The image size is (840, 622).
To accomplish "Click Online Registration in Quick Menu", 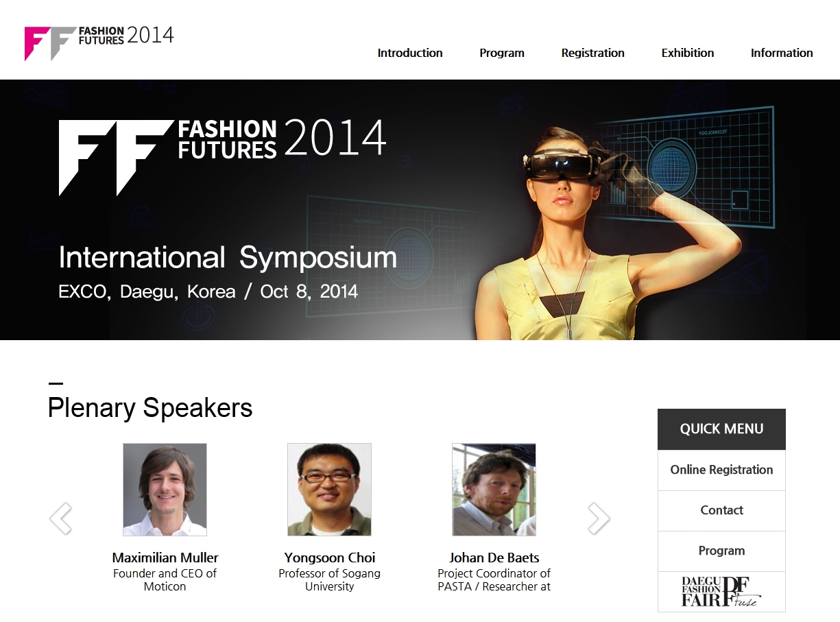I will (x=721, y=470).
